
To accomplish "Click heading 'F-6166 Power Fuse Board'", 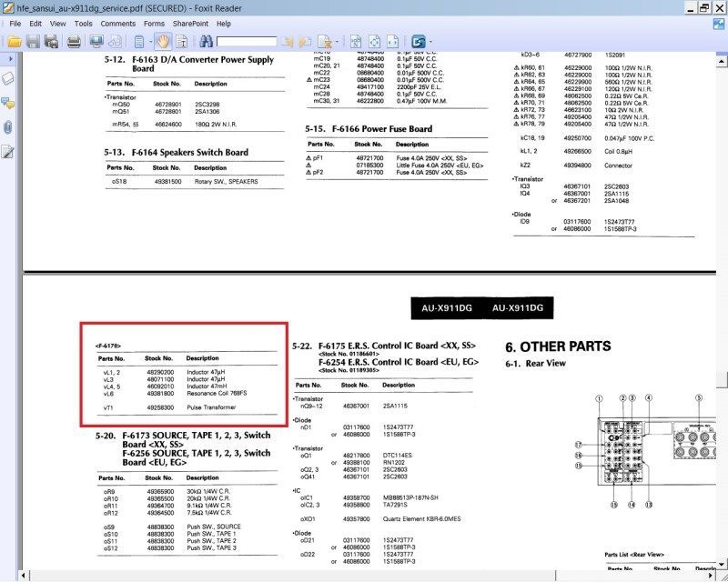I will [x=382, y=129].
